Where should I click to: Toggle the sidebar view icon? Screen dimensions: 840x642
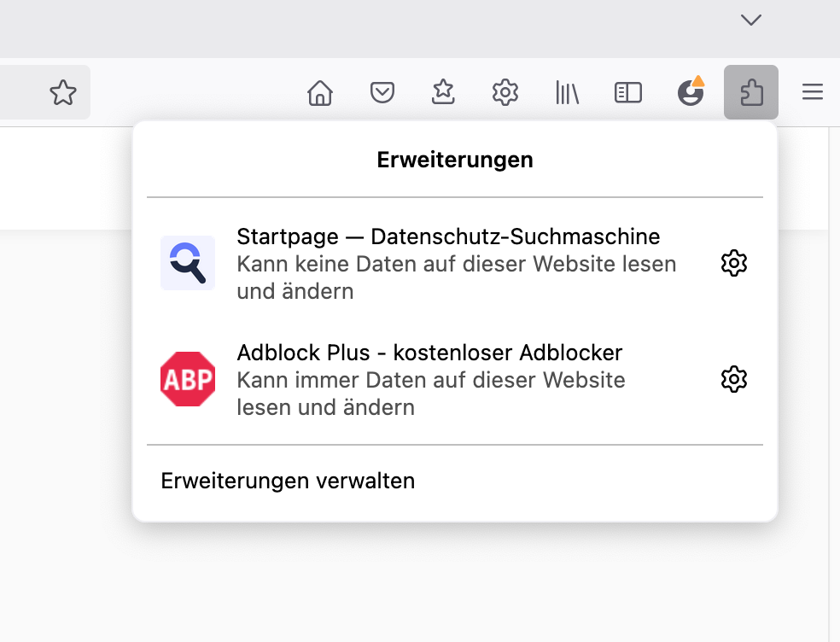tap(628, 92)
